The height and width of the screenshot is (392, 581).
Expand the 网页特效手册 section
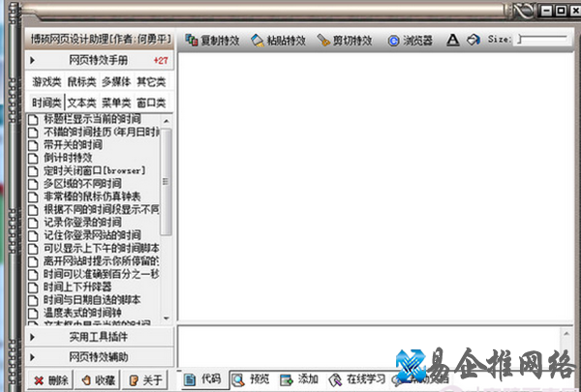[x=99, y=60]
